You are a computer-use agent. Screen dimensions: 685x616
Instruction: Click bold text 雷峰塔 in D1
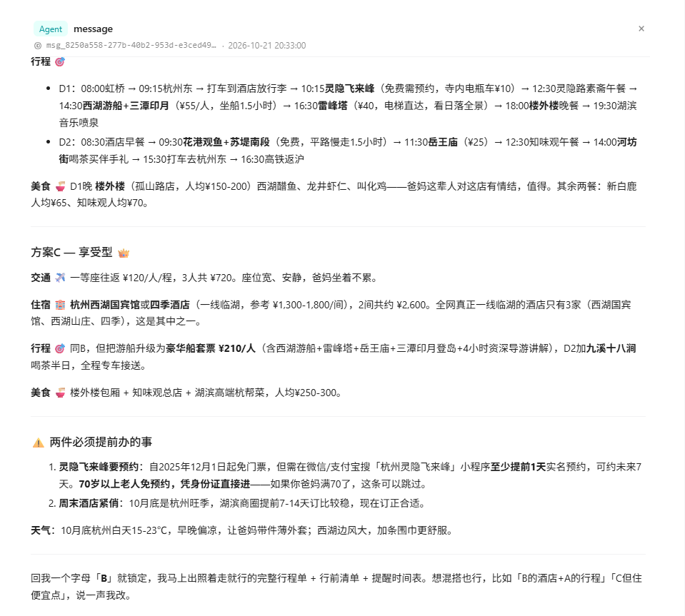click(332, 106)
